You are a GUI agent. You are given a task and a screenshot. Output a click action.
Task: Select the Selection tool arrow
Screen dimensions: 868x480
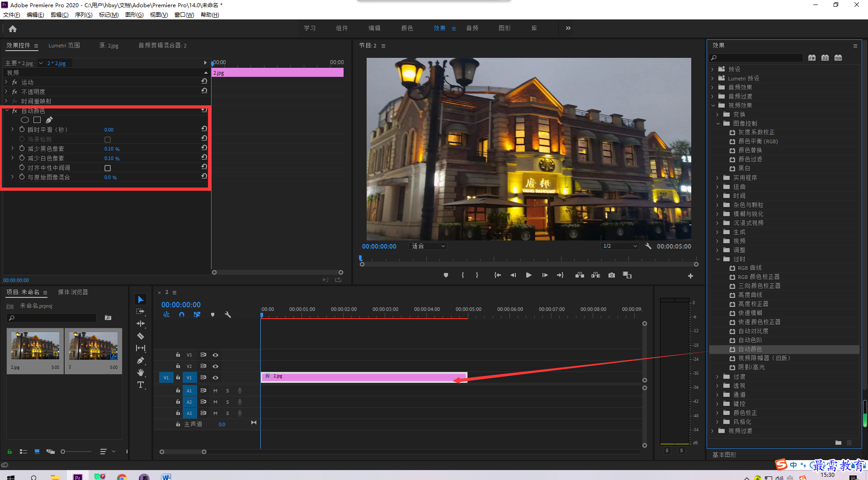pyautogui.click(x=141, y=300)
